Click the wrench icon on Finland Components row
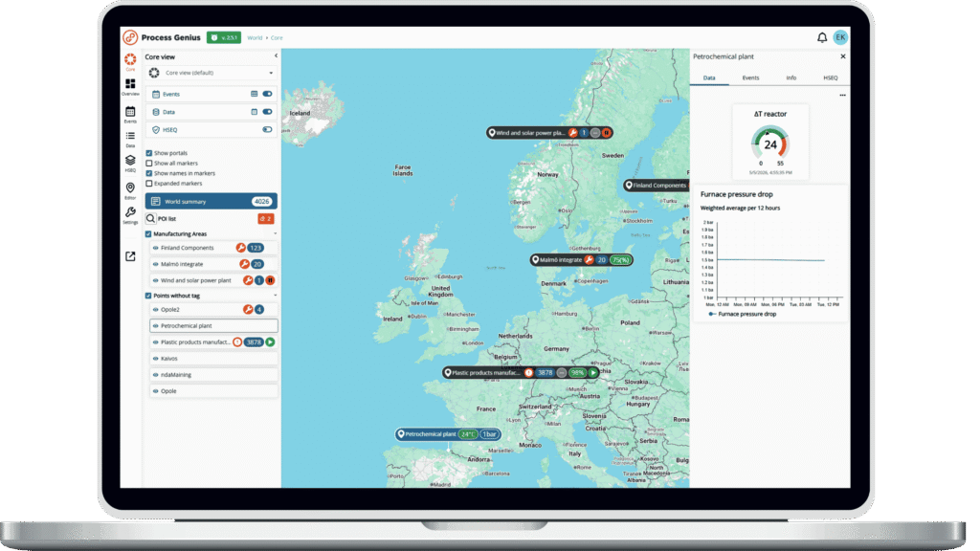The height and width of the screenshot is (551, 980). 240,248
